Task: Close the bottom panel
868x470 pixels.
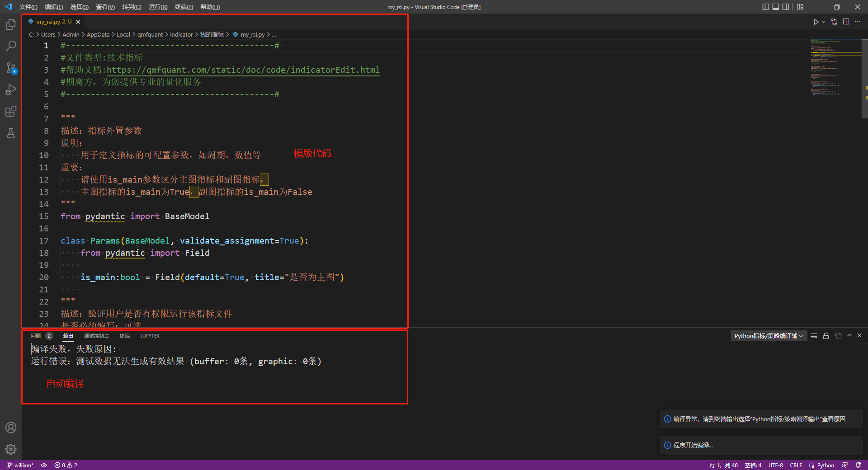Action: click(x=859, y=335)
